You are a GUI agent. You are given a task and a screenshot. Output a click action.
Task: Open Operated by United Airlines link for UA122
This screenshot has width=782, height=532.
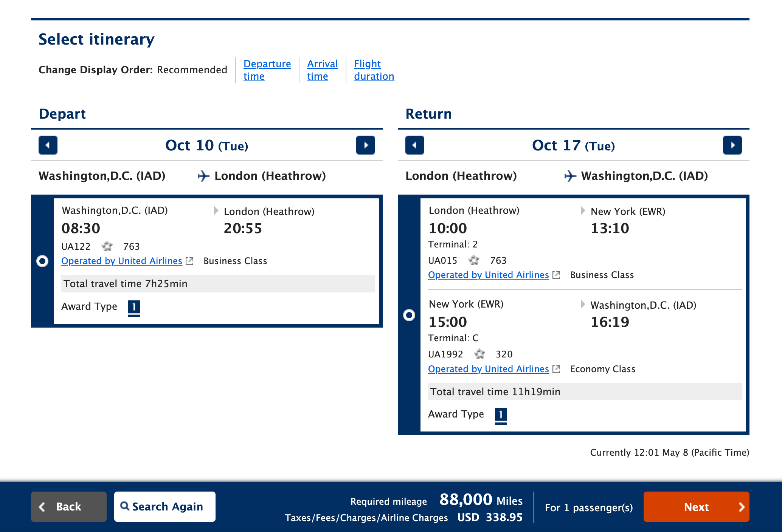tap(122, 261)
